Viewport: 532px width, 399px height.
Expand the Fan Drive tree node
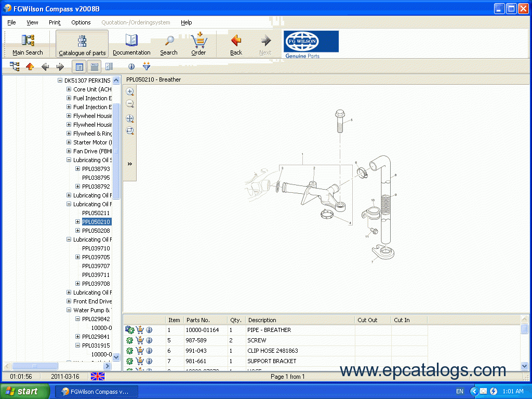[x=69, y=151]
